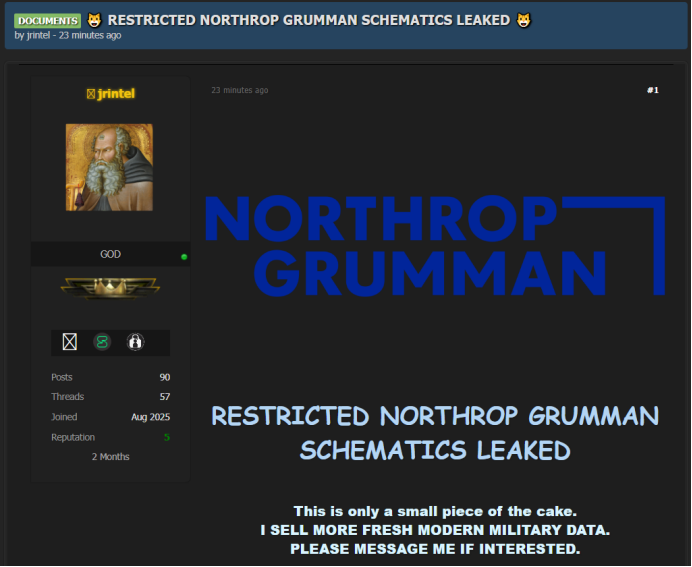This screenshot has width=692, height=567.
Task: View the user's post count of 90
Action: pyautogui.click(x=164, y=377)
